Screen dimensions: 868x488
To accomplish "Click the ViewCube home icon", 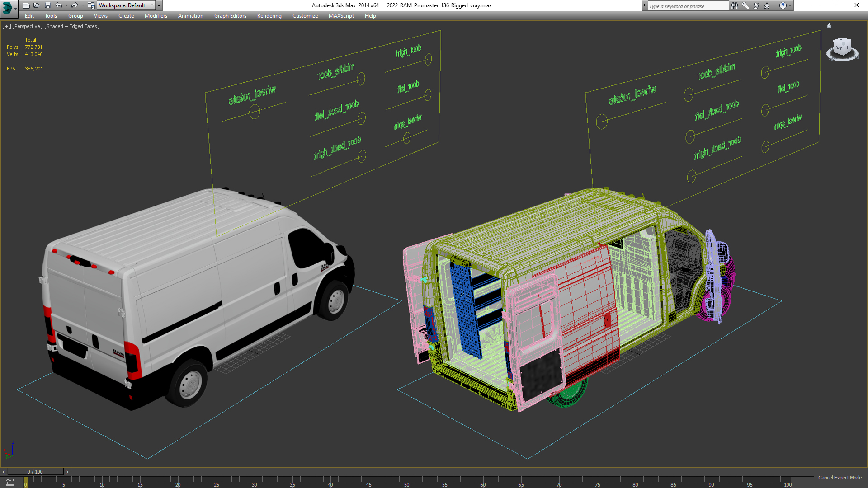I will (829, 26).
